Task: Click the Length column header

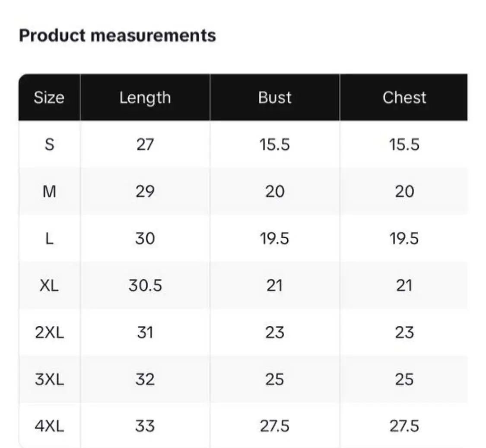Action: (145, 98)
